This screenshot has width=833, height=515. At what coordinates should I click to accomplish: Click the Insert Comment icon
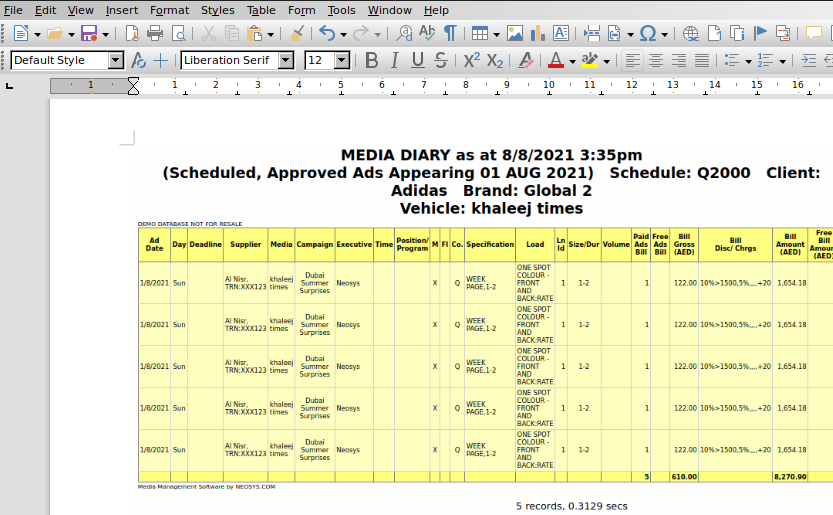click(813, 33)
